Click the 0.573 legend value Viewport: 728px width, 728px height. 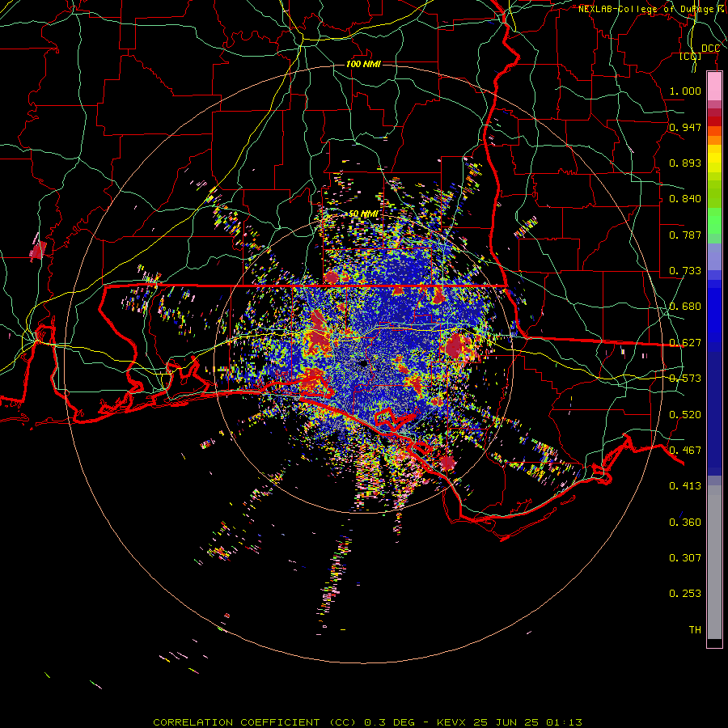pyautogui.click(x=685, y=379)
